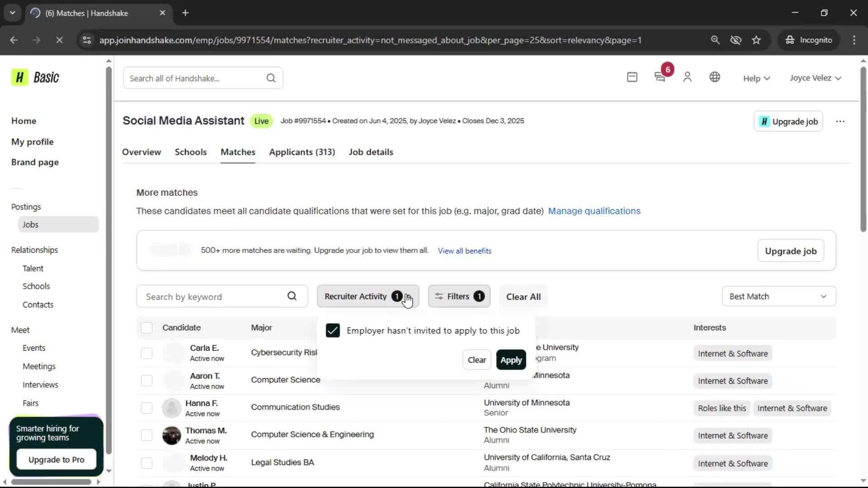Click the Filters sliders icon
The height and width of the screenshot is (488, 868).
[439, 296]
